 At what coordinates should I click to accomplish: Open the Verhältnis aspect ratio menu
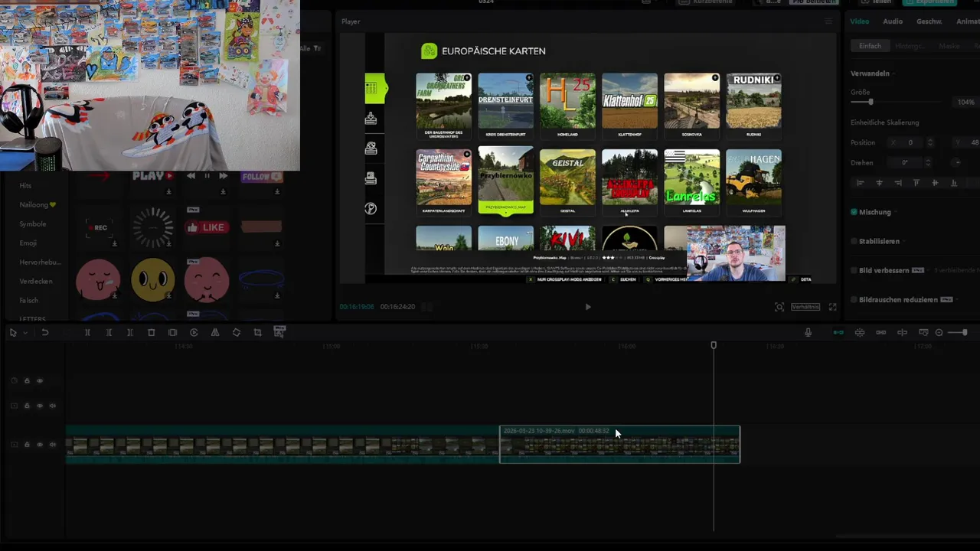coord(805,307)
